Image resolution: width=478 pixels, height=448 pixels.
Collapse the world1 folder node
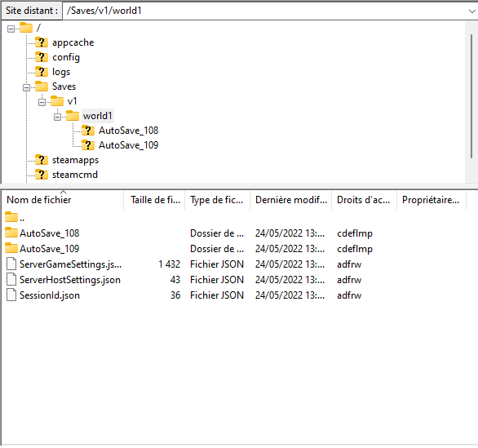[x=57, y=118]
